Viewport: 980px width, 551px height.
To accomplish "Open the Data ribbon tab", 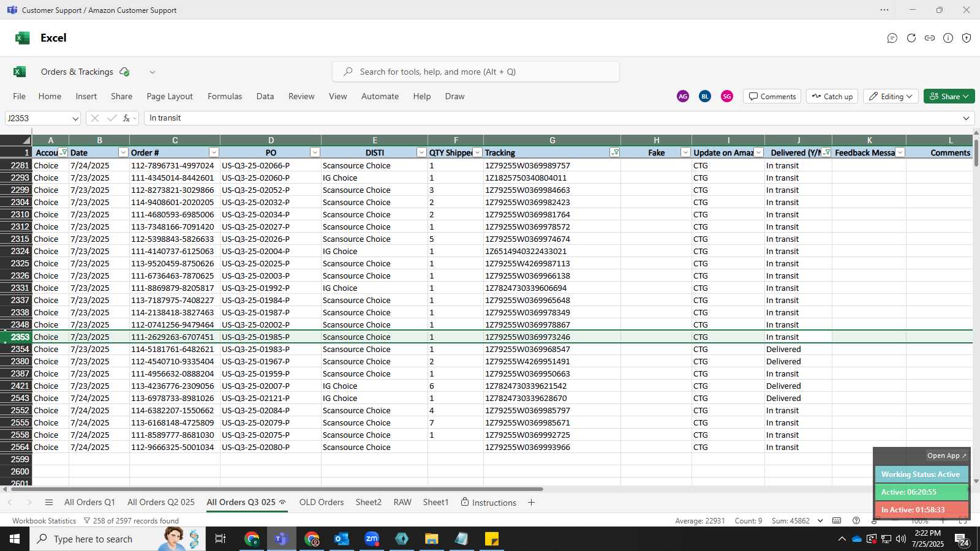I will (x=265, y=96).
